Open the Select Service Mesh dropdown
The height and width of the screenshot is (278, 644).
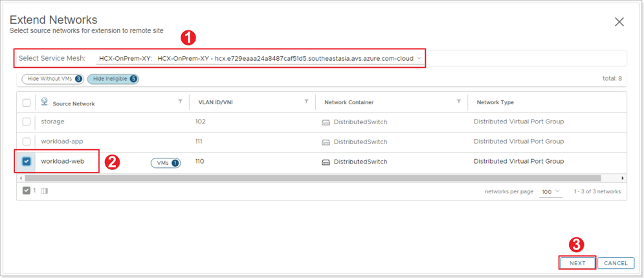click(x=260, y=59)
